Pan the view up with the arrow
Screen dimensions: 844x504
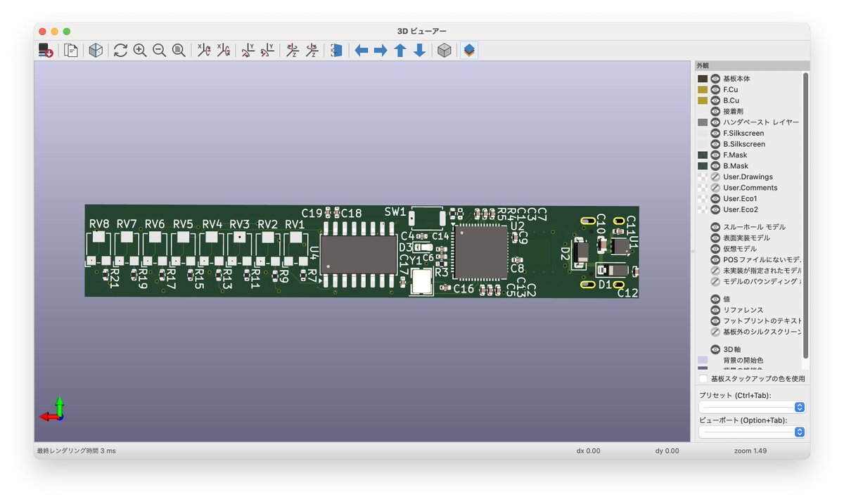point(400,50)
